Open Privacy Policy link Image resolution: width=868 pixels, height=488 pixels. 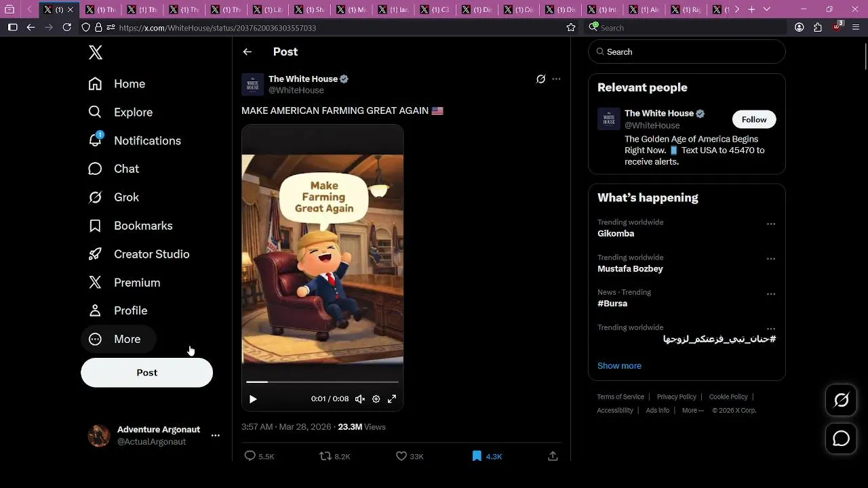pyautogui.click(x=677, y=397)
